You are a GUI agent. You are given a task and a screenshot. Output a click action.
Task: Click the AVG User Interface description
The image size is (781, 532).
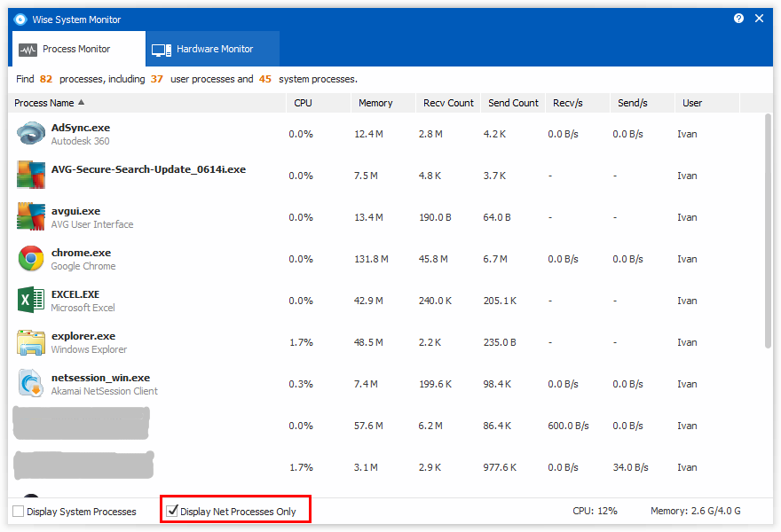click(92, 224)
